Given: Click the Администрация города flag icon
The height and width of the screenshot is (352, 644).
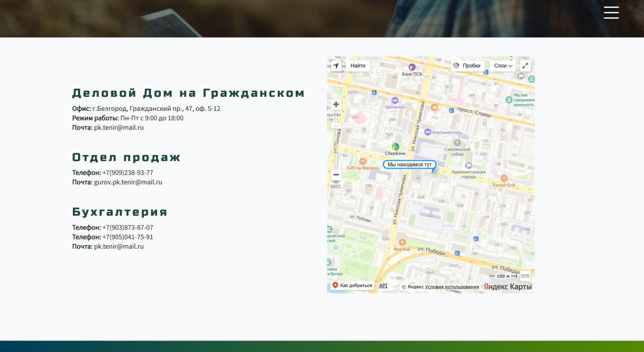Looking at the screenshot, I should click(x=468, y=165).
